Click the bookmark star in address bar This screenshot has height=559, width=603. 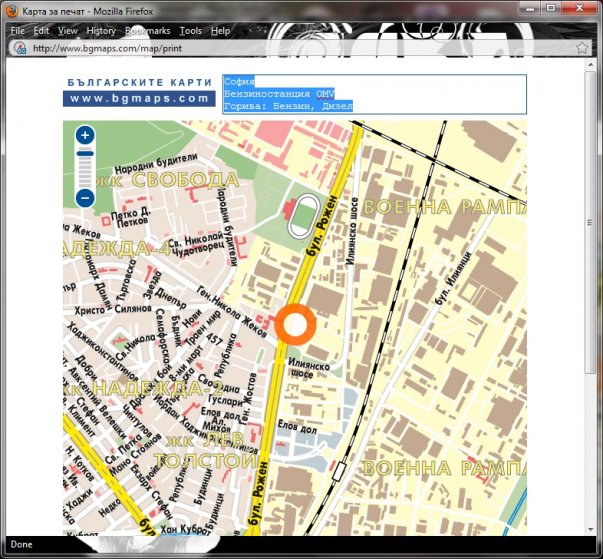pos(581,47)
